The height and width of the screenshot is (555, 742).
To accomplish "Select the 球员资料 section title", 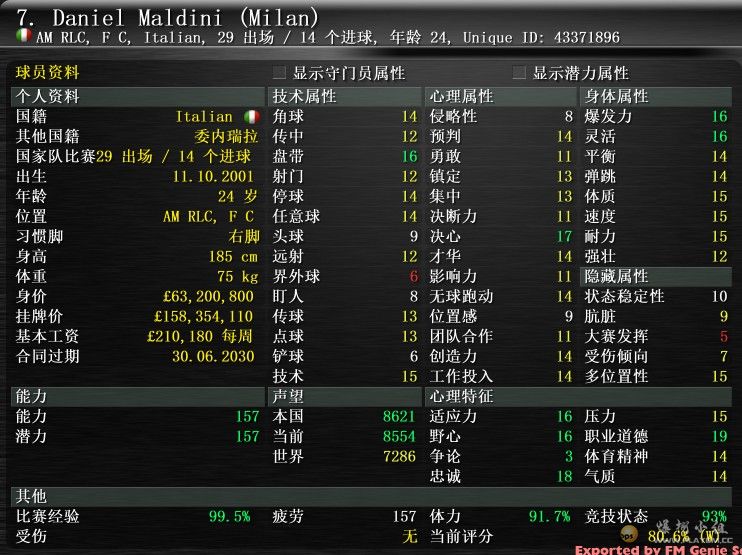I will (x=47, y=73).
